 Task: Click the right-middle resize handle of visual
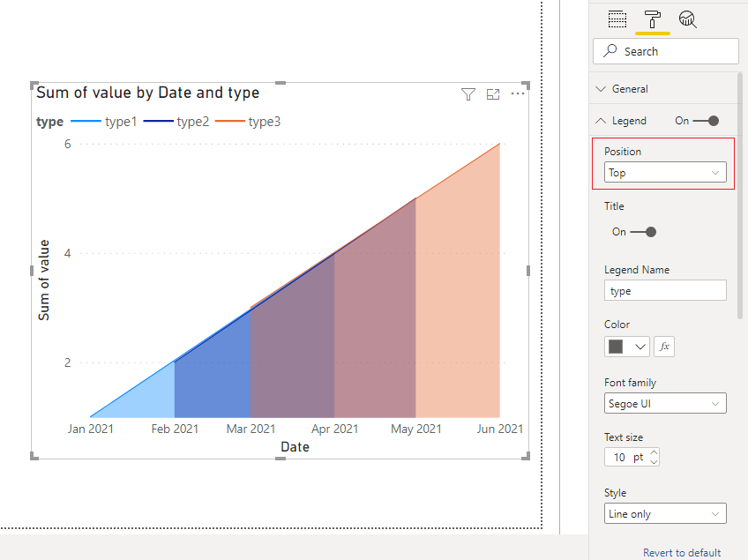(x=528, y=271)
